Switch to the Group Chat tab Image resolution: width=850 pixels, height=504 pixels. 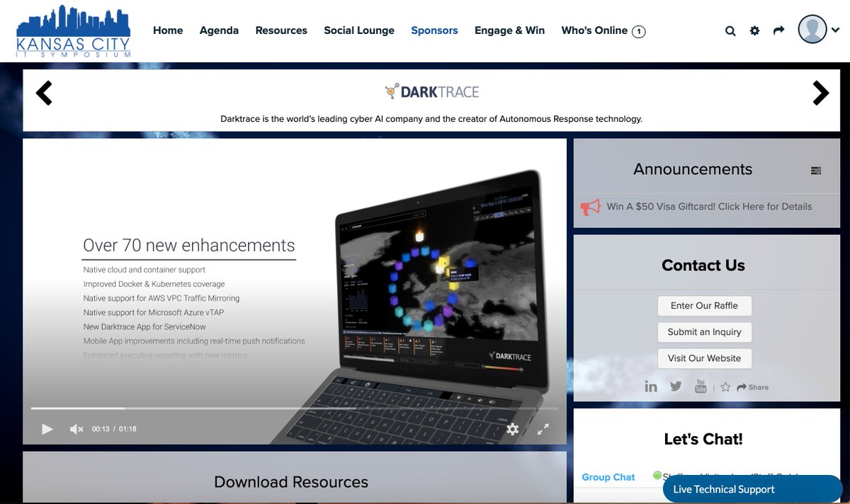click(x=608, y=477)
